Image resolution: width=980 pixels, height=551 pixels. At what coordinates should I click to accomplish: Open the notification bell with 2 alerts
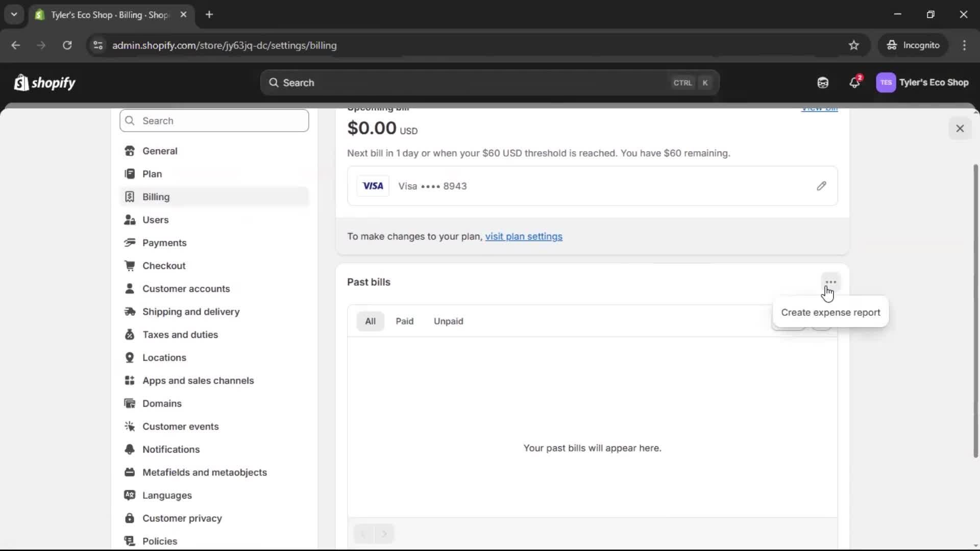coord(855,83)
